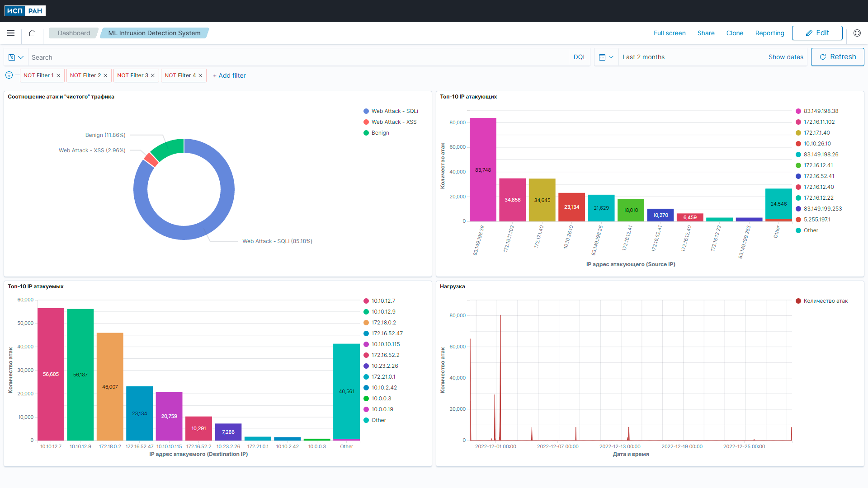This screenshot has width=868, height=488.
Task: Click the Clone icon
Action: (x=735, y=33)
